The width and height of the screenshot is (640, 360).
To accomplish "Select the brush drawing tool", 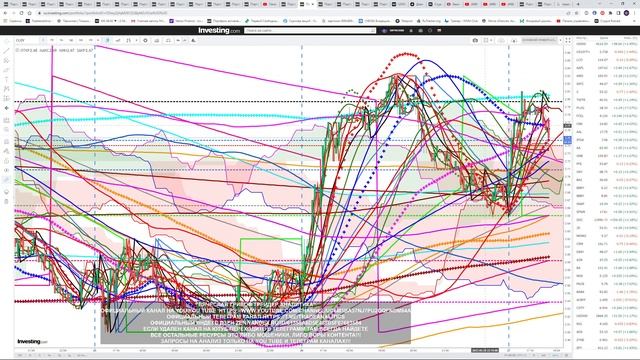I will tap(6, 70).
